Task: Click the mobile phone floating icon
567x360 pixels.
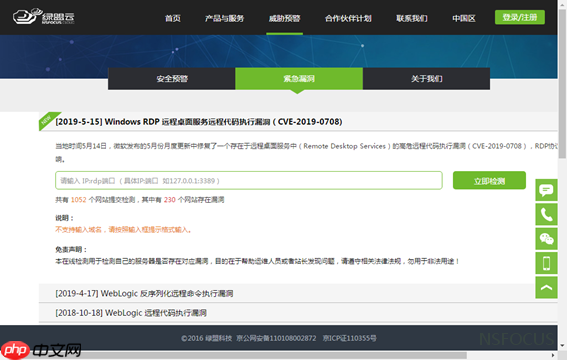Action: (546, 263)
